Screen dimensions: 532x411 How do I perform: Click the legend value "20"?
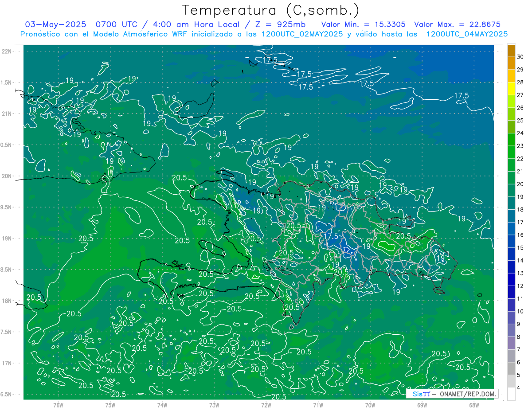point(520,184)
